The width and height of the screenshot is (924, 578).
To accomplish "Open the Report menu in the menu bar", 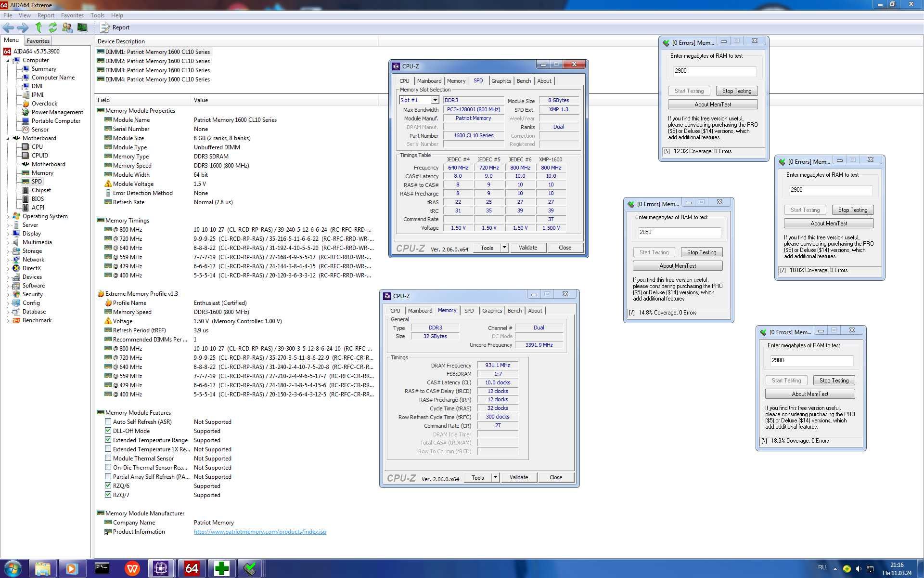I will coord(46,15).
